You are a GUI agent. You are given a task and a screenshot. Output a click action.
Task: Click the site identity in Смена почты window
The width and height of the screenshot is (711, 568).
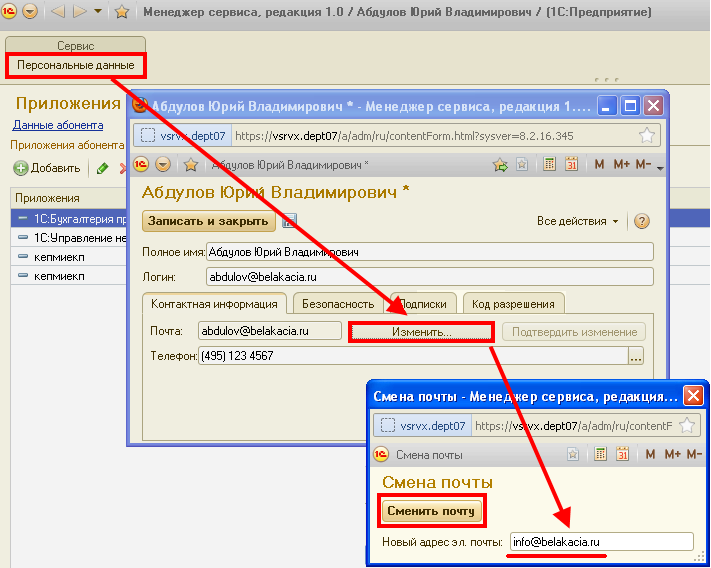click(423, 426)
